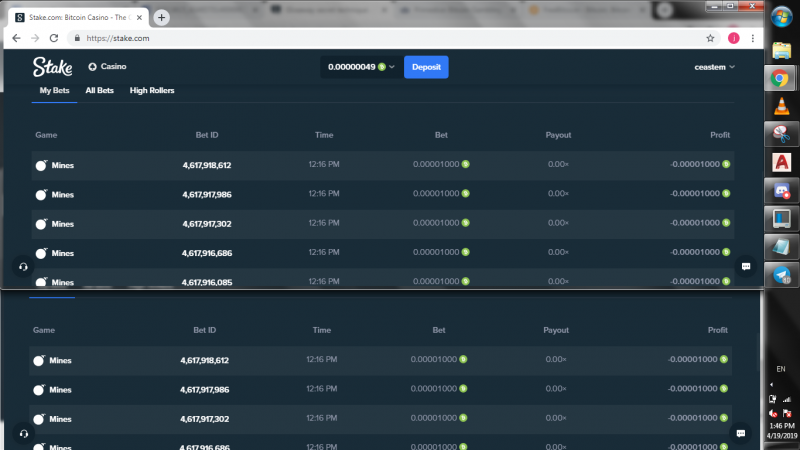Click Mines bomb icon for bet 4,617,918,612 lower table
800x450 pixels.
pos(39,360)
